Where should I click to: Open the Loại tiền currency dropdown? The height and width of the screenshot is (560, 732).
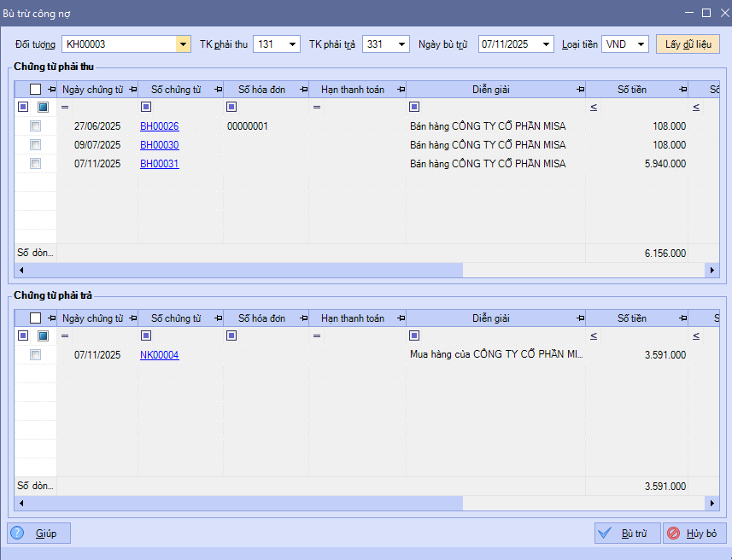(641, 44)
